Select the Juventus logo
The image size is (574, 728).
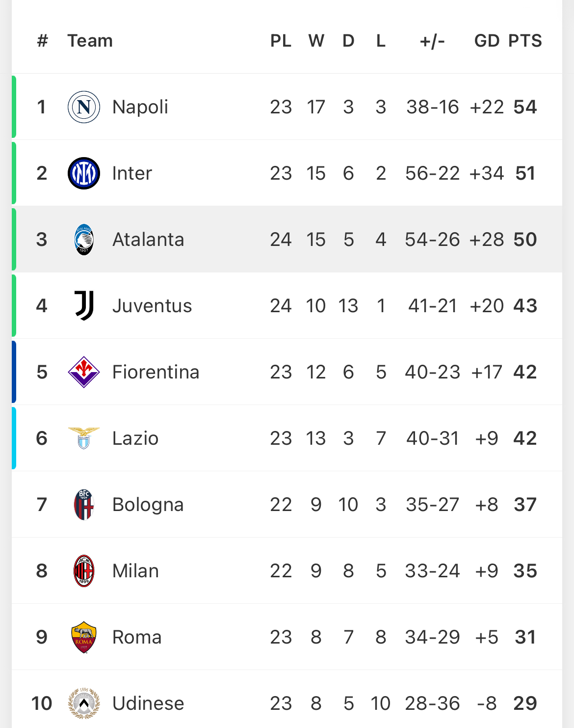tap(84, 306)
